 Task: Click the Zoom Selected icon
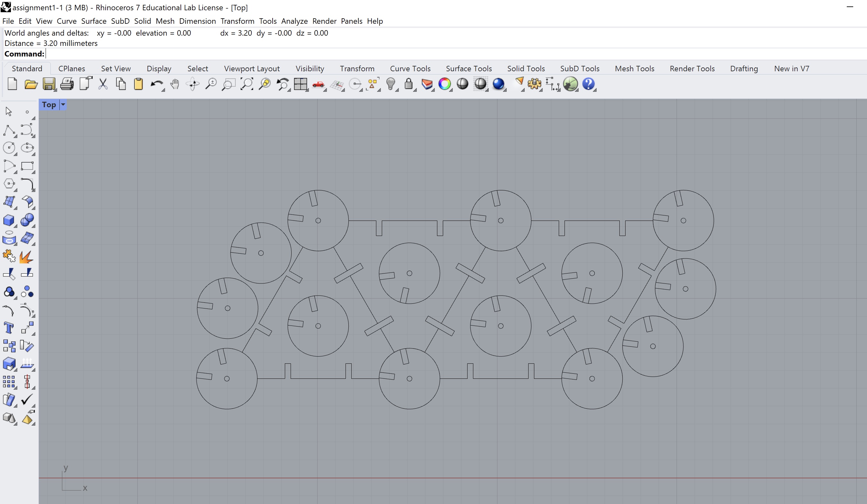265,84
